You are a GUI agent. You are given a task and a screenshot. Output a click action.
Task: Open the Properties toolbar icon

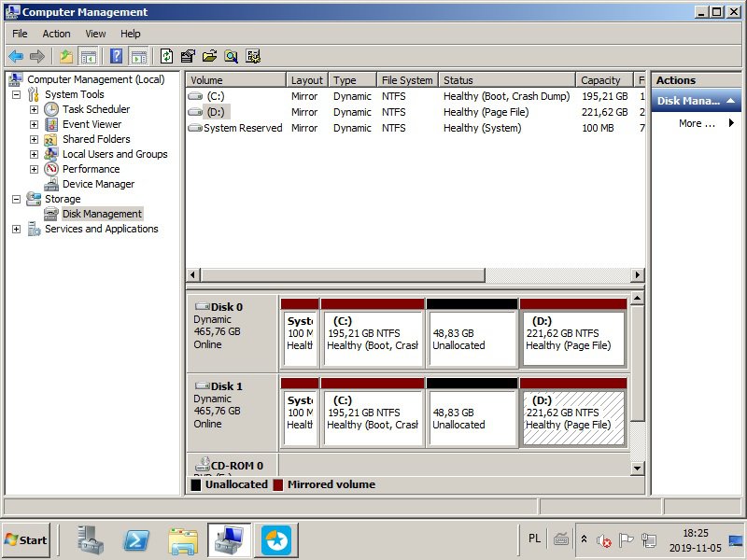pyautogui.click(x=188, y=56)
